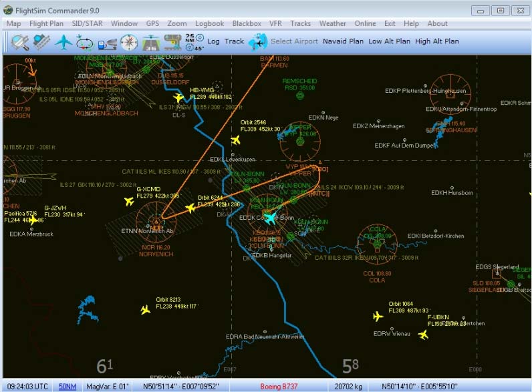Click the 25 NM range rings icon
532x392 pixels.
coord(193,42)
